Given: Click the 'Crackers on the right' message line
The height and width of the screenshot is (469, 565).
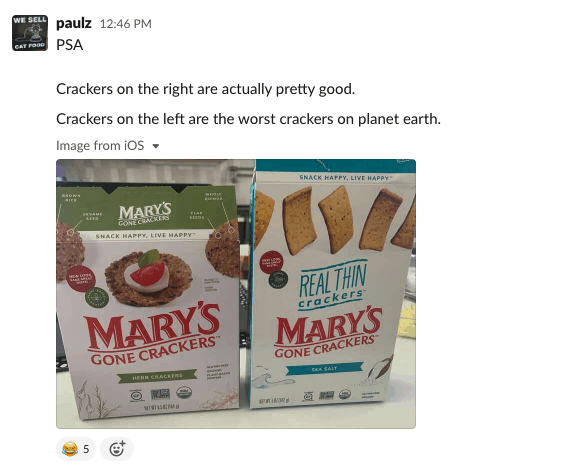Looking at the screenshot, I should [205, 89].
